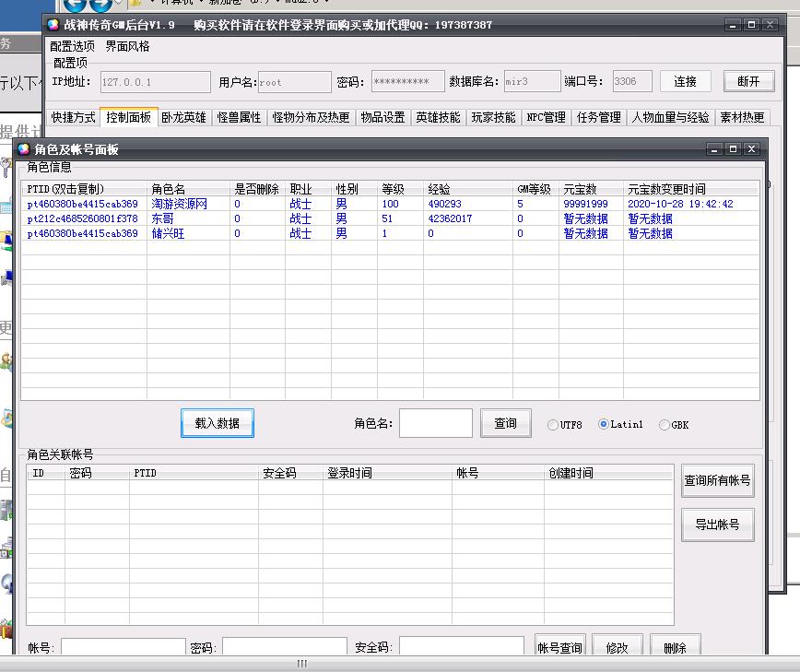800x672 pixels.
Task: Open the 配置选项 menu
Action: [x=72, y=46]
